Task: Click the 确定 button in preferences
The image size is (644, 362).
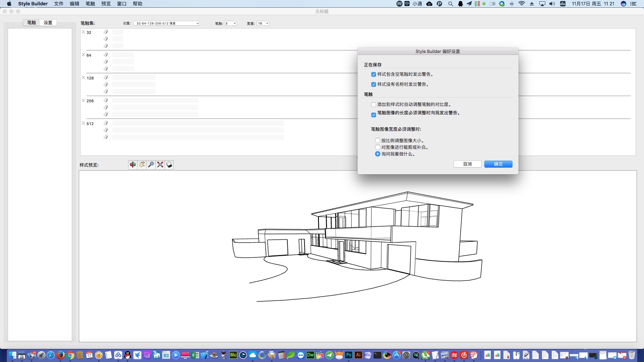Action: pos(498,164)
